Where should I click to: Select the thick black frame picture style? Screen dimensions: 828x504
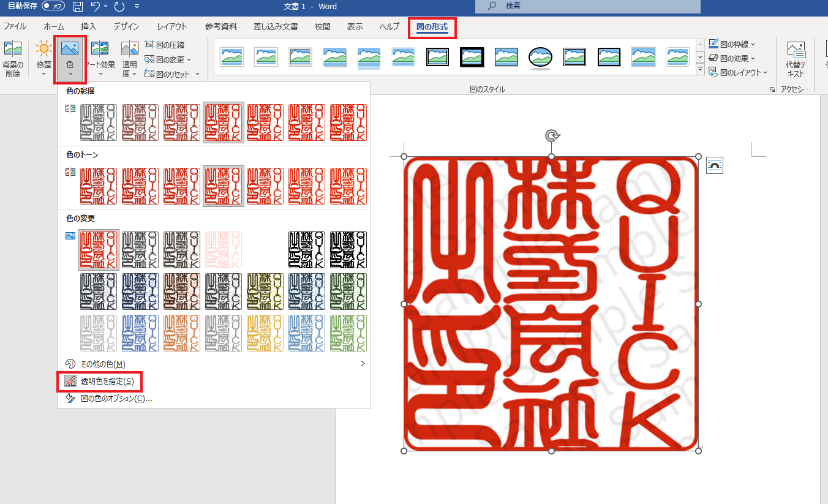pos(472,57)
